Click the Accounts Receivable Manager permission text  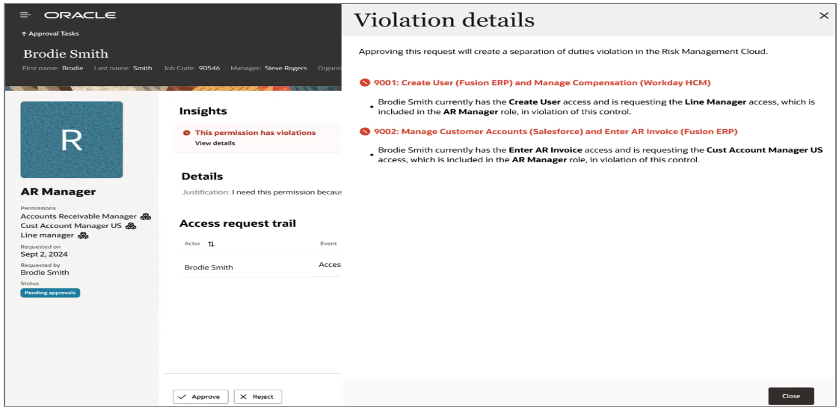coord(79,217)
